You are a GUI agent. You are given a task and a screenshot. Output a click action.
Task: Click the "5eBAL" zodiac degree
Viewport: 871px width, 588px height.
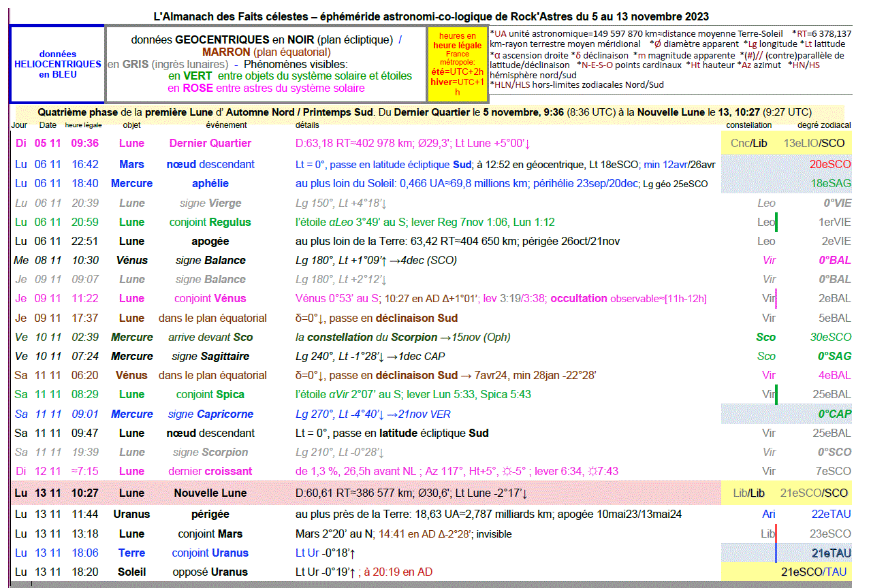point(835,318)
